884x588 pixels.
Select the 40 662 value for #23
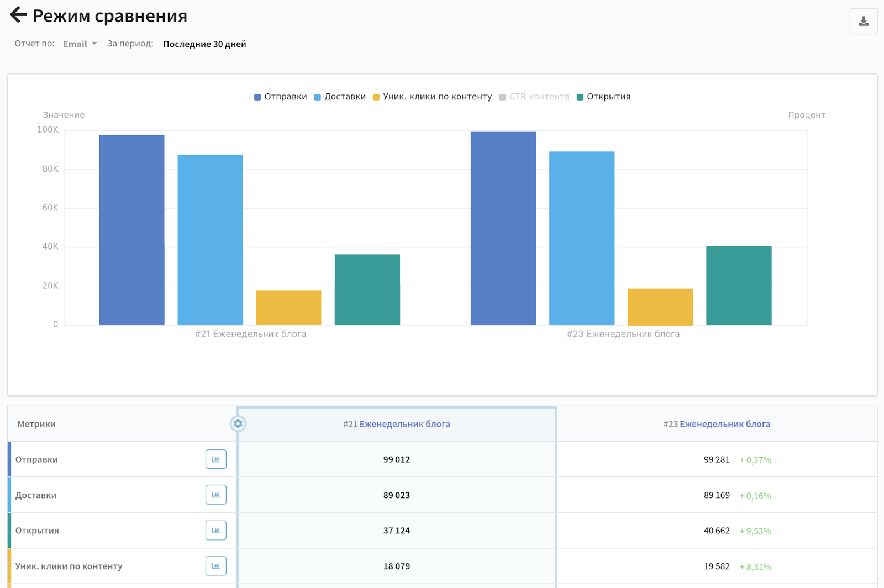click(717, 531)
